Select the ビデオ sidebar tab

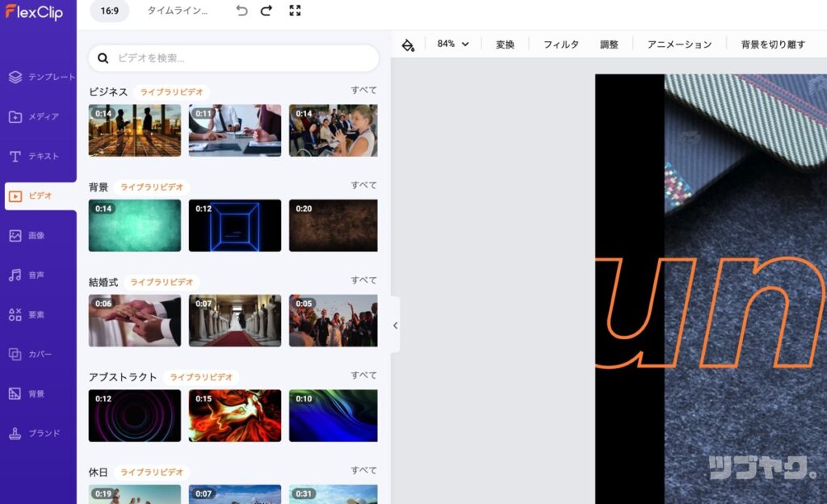tap(40, 196)
